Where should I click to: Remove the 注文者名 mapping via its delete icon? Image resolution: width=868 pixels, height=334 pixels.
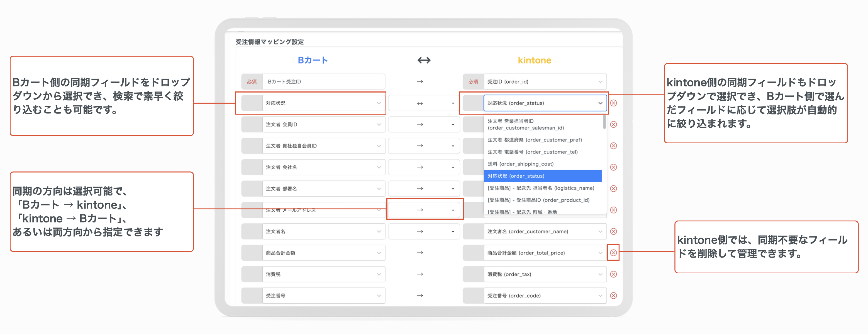(614, 231)
